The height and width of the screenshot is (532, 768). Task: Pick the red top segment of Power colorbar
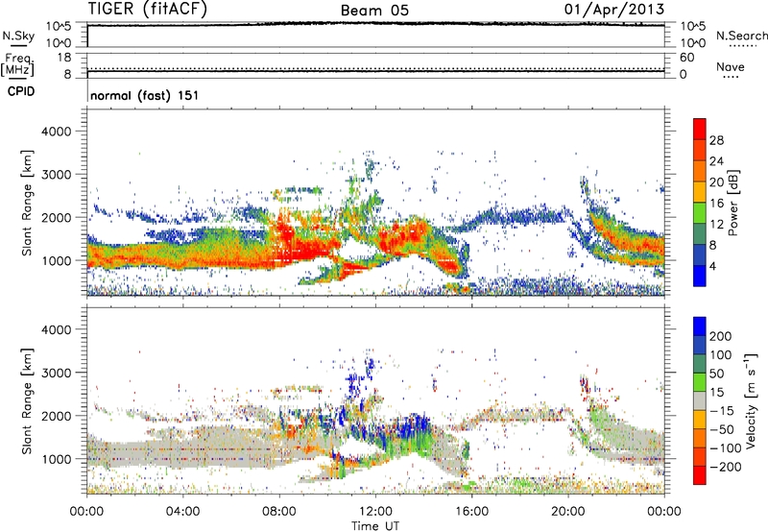coord(700,129)
